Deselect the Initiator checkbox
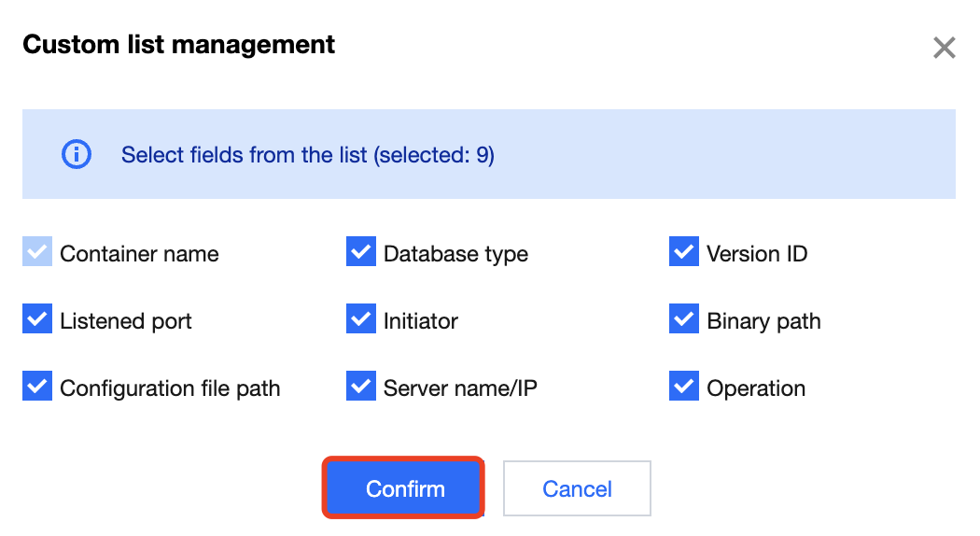This screenshot has height=536, width=980. 360,320
